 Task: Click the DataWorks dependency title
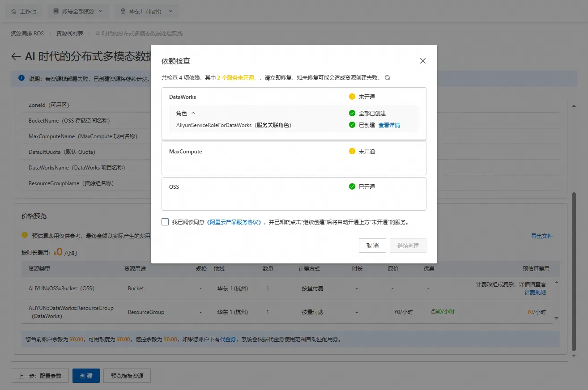coord(183,97)
